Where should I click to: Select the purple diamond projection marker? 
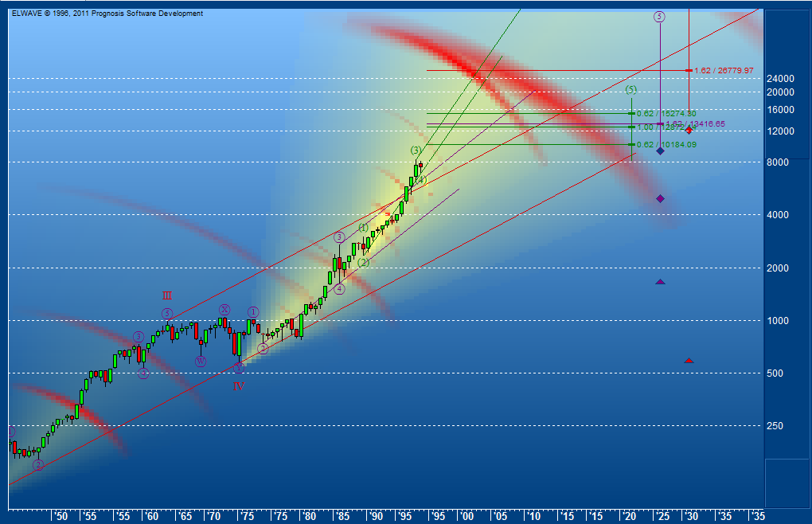660,198
